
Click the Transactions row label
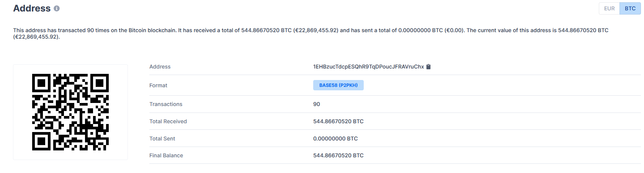[x=166, y=104]
